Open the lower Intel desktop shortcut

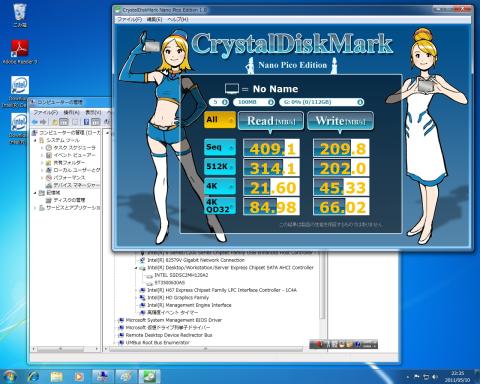19,128
